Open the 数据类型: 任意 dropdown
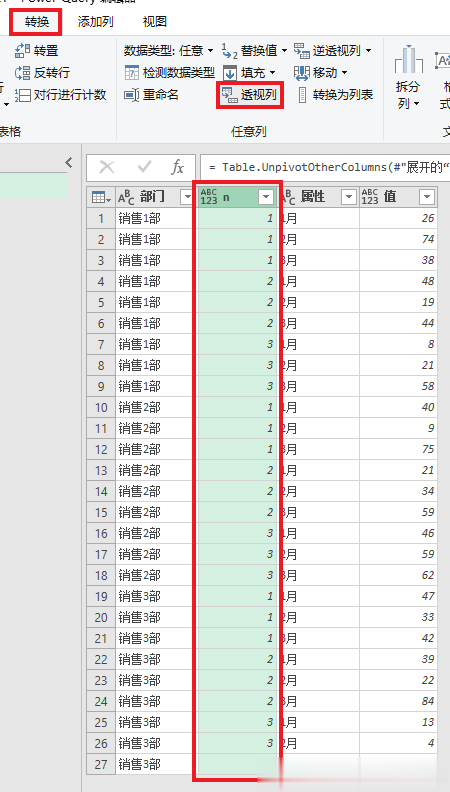 click(169, 51)
